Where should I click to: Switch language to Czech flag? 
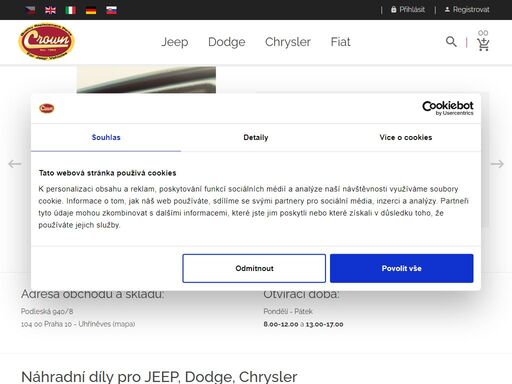tap(30, 10)
